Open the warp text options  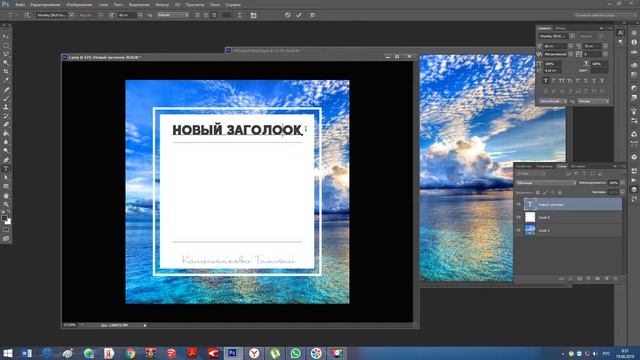240,15
